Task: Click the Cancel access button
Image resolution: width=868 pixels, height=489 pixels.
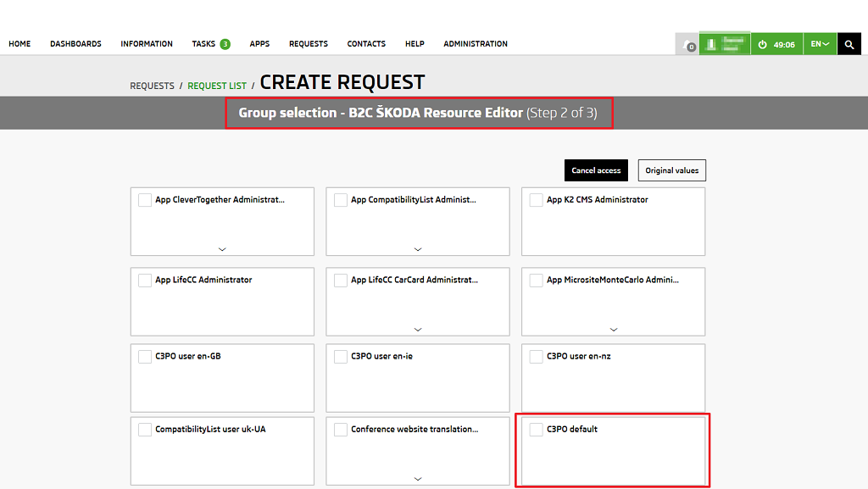Action: point(596,170)
